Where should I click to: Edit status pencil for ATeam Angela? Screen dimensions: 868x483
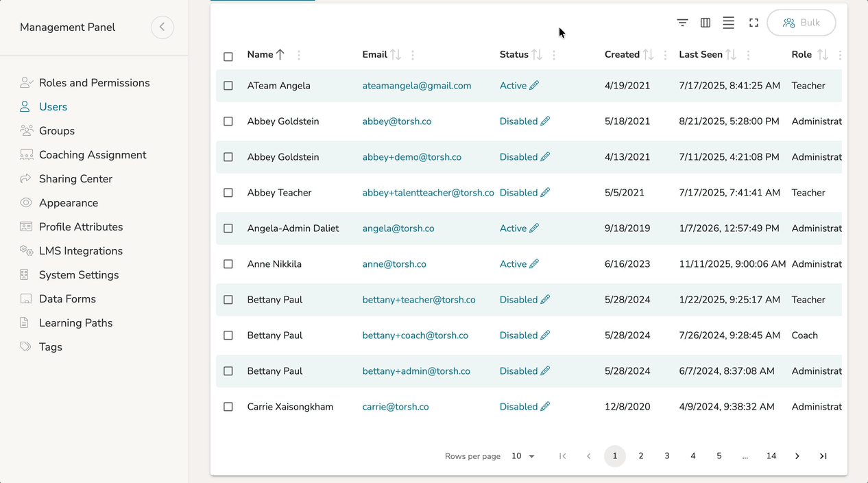[x=534, y=86]
